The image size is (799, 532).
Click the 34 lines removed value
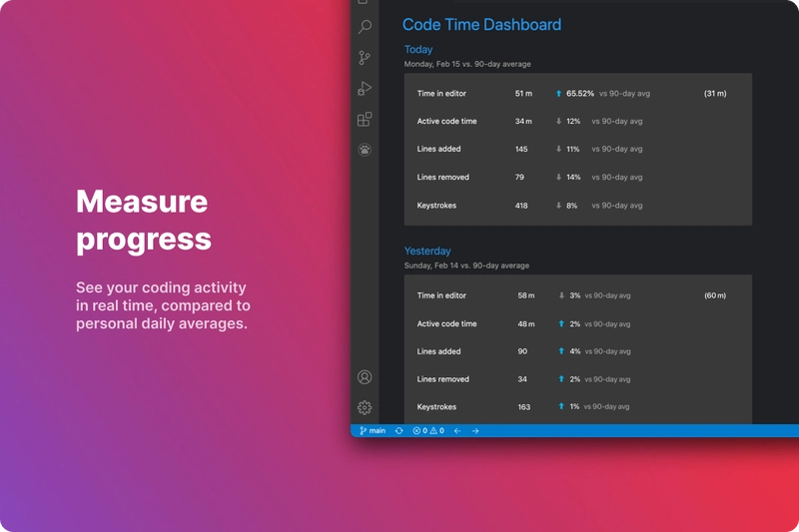pos(522,379)
